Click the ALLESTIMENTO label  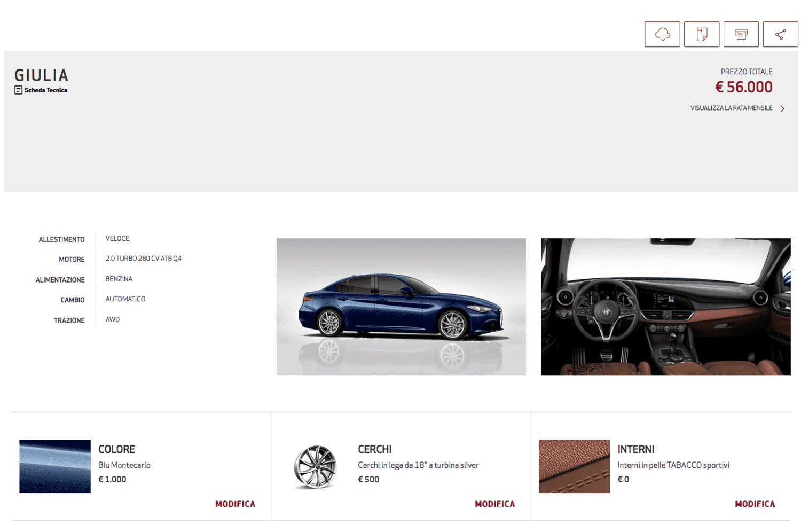61,239
